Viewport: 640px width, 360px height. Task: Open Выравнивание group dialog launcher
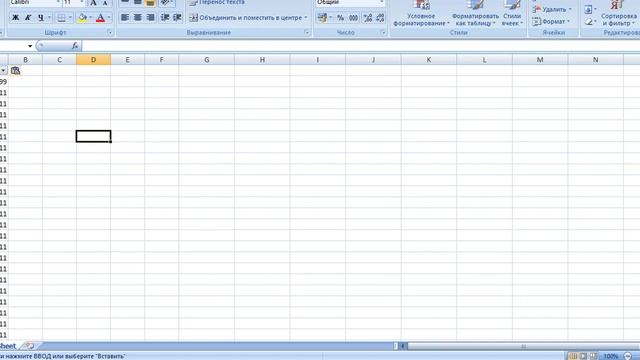pos(307,32)
